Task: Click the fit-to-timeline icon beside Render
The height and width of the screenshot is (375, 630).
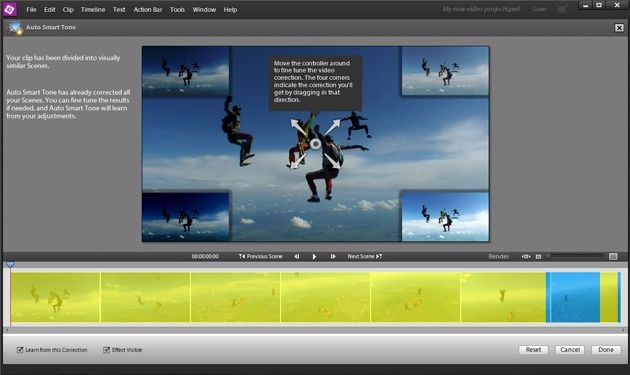Action: pos(526,256)
